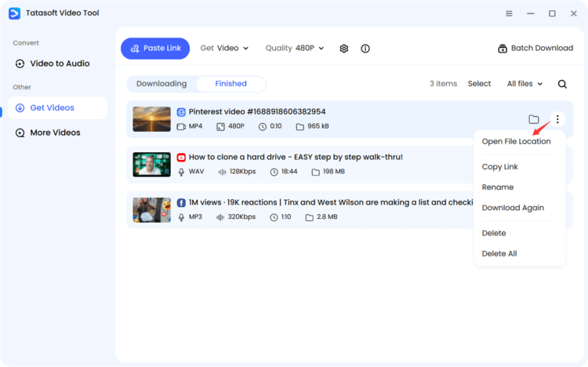Viewport: 588px width, 367px height.
Task: Click the '128Kbps' bitrate value
Action: pos(242,172)
